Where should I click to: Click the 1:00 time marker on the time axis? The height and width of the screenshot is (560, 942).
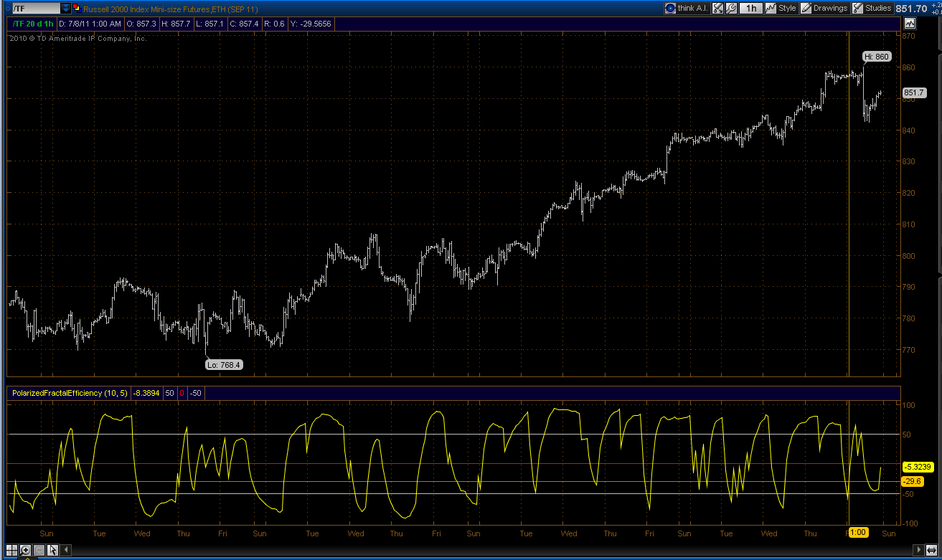[x=858, y=533]
